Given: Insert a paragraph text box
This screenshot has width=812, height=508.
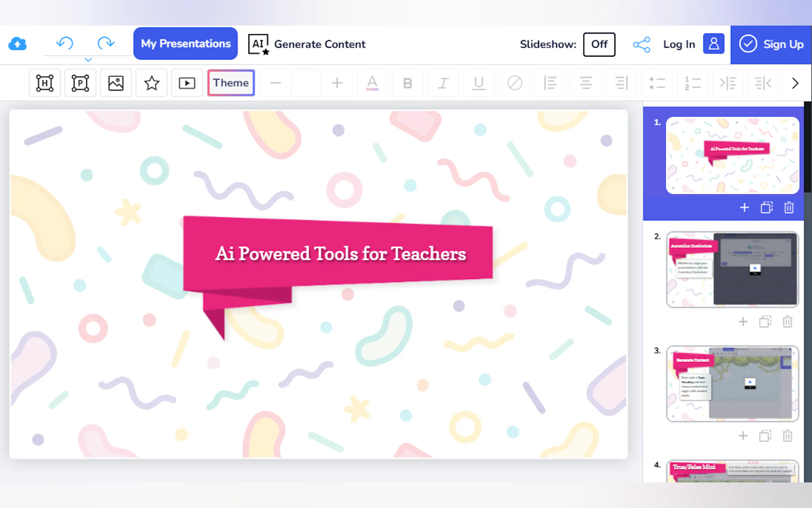Looking at the screenshot, I should click(80, 83).
